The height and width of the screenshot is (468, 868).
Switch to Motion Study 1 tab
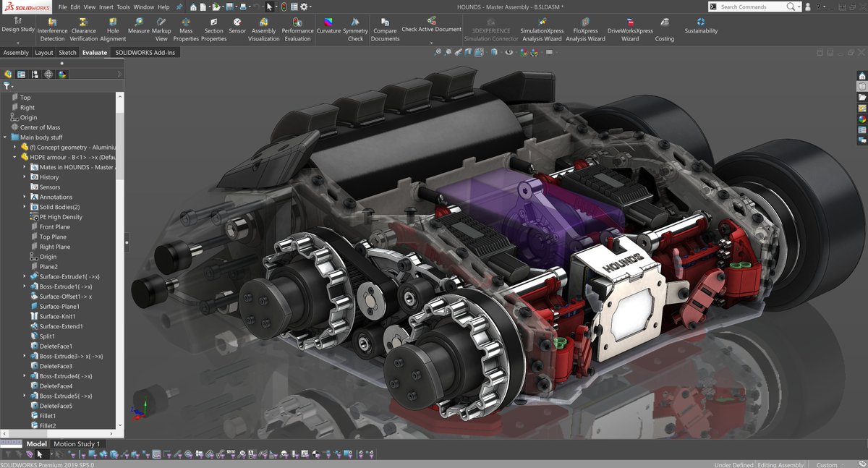point(77,444)
